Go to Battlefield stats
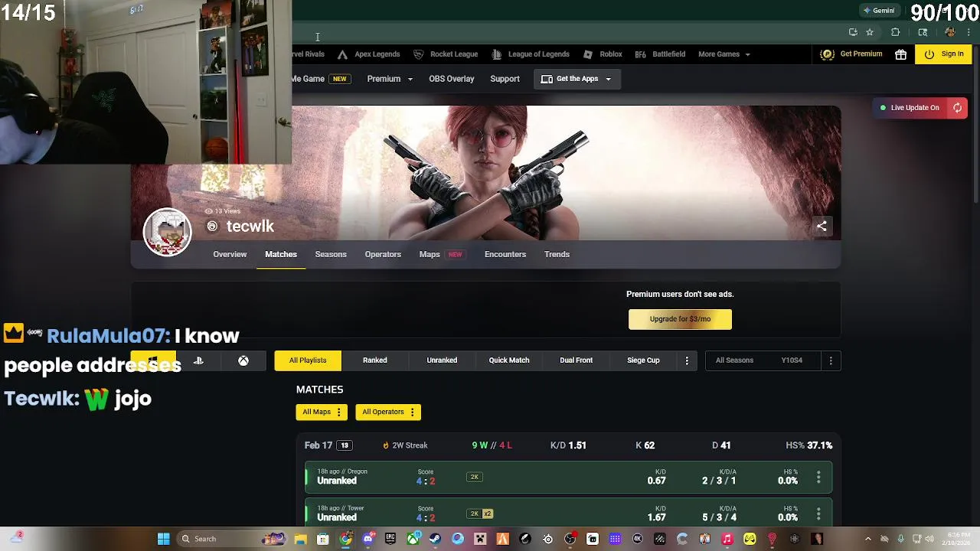This screenshot has width=980, height=551. tap(660, 54)
